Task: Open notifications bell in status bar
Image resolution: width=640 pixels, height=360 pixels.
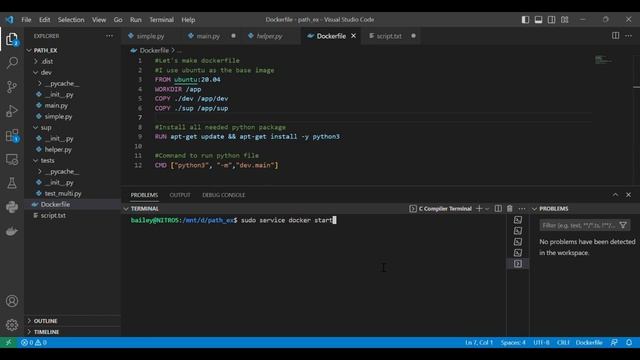Action: (x=629, y=342)
